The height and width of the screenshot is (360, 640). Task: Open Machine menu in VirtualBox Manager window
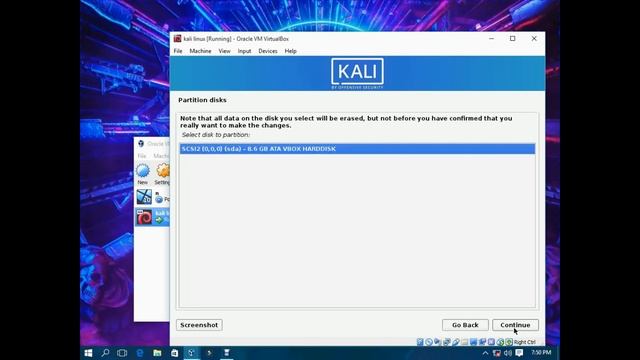(161, 156)
